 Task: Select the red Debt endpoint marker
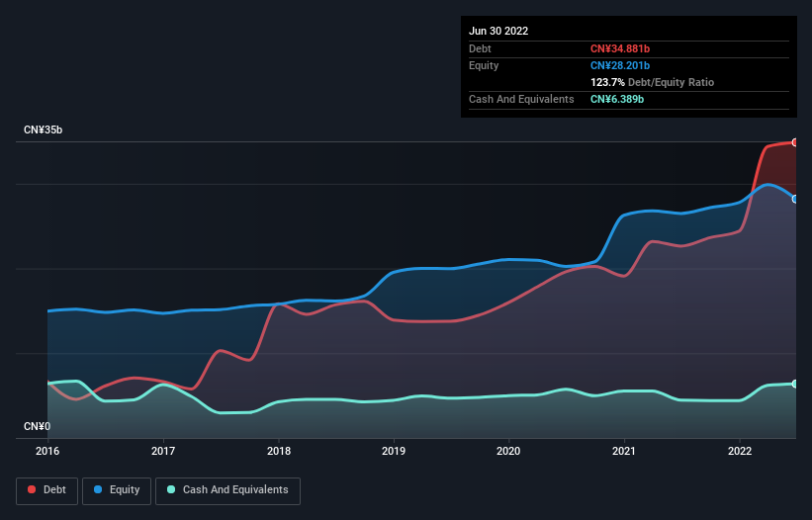[795, 142]
